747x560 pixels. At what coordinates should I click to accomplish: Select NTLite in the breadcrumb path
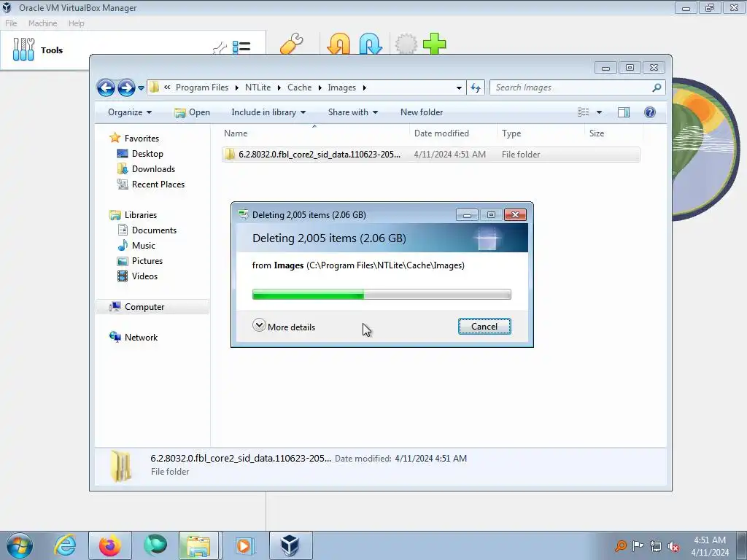pos(258,87)
